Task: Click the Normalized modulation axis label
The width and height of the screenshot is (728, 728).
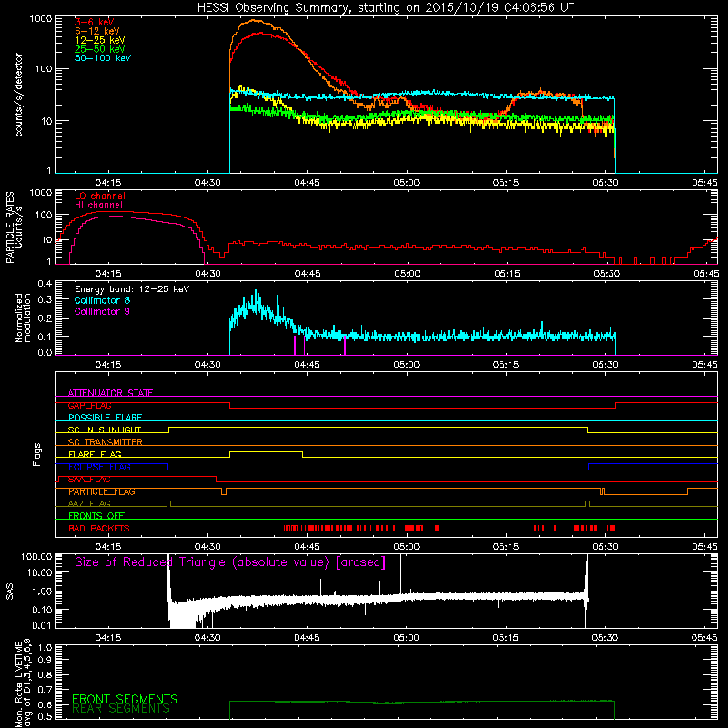Action: pos(23,318)
